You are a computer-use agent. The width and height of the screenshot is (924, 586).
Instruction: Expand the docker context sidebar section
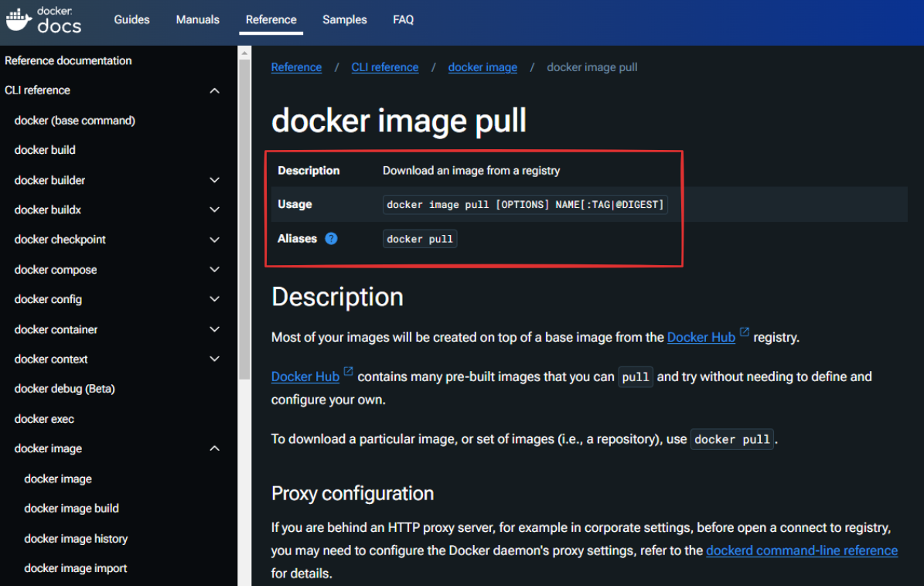(214, 359)
